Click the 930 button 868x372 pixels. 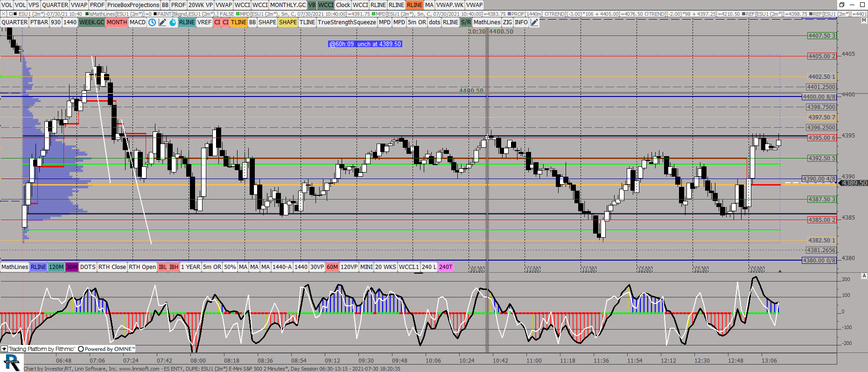click(x=56, y=22)
